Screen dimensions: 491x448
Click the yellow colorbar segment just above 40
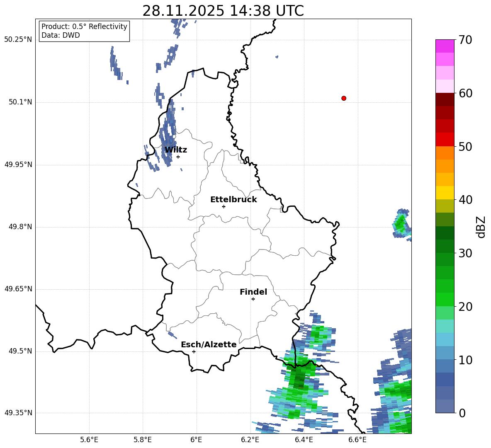click(445, 193)
